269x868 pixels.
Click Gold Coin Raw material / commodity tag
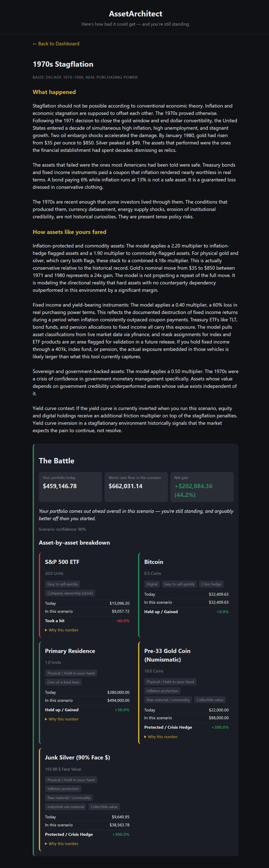(168, 699)
